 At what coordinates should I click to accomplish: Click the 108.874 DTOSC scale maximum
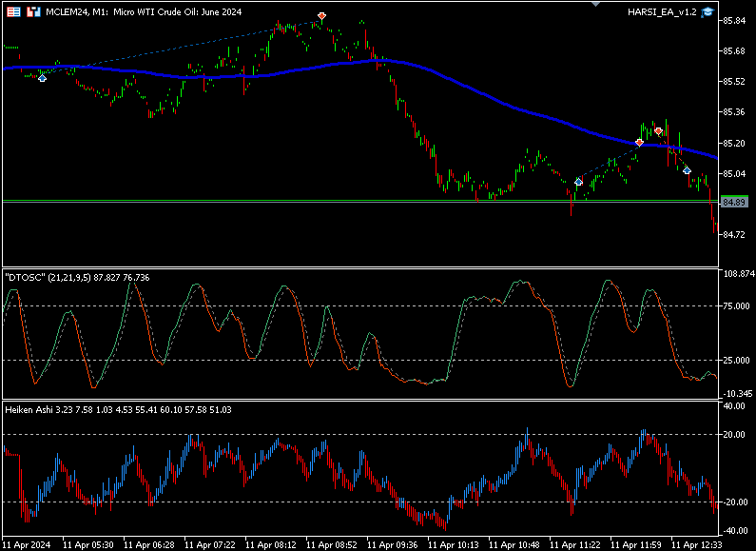(739, 273)
